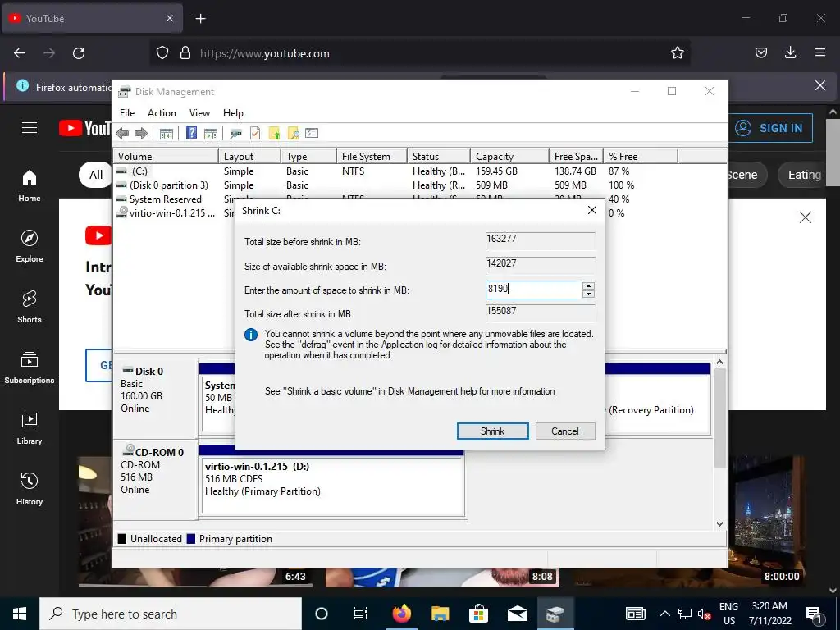Sort by the Layout column header
Image resolution: width=840 pixels, height=630 pixels.
point(249,157)
